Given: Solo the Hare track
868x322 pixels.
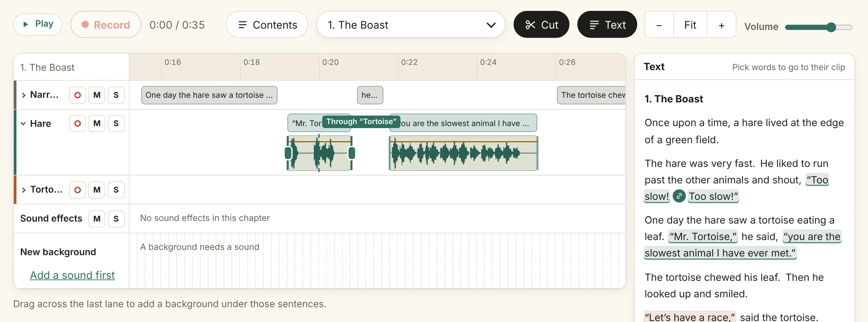Looking at the screenshot, I should point(116,123).
